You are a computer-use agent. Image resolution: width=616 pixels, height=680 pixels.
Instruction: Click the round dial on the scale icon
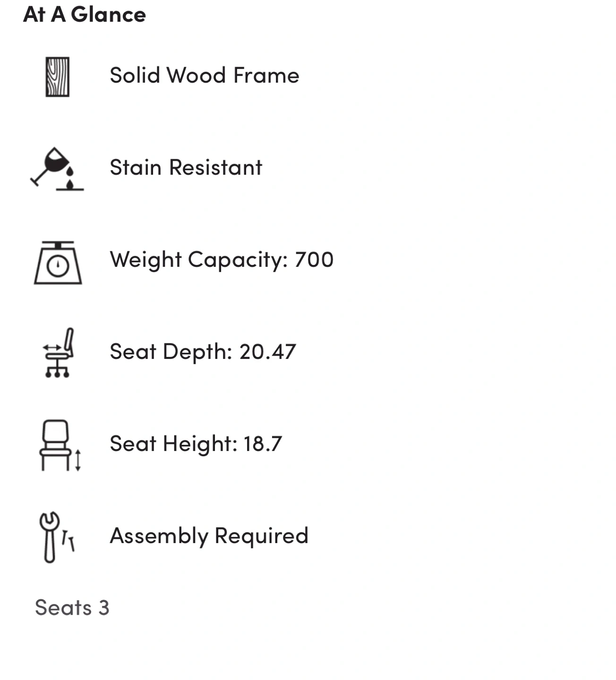58,266
